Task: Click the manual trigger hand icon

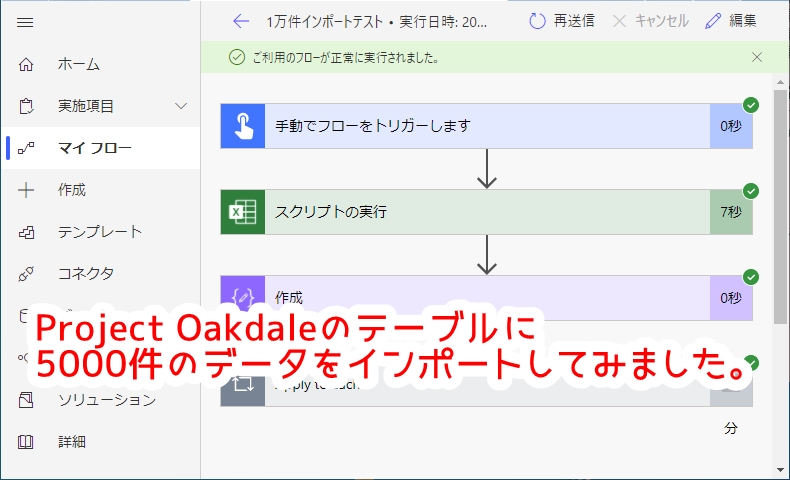Action: click(x=243, y=126)
